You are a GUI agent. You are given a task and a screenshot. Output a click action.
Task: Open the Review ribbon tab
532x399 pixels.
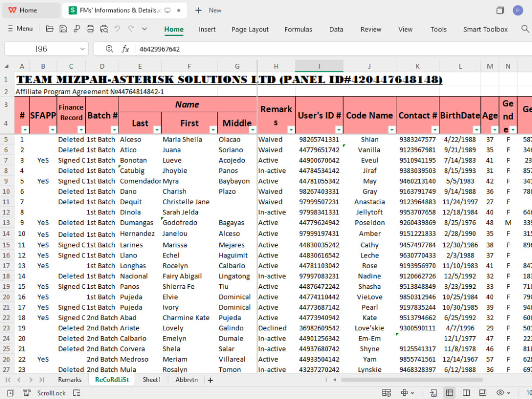pos(371,29)
